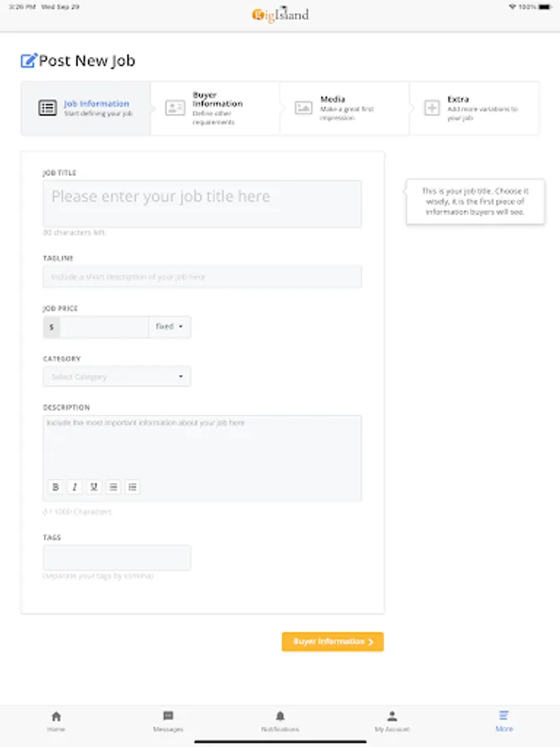Jump to the Extra step tab
The image size is (560, 747).
[474, 108]
